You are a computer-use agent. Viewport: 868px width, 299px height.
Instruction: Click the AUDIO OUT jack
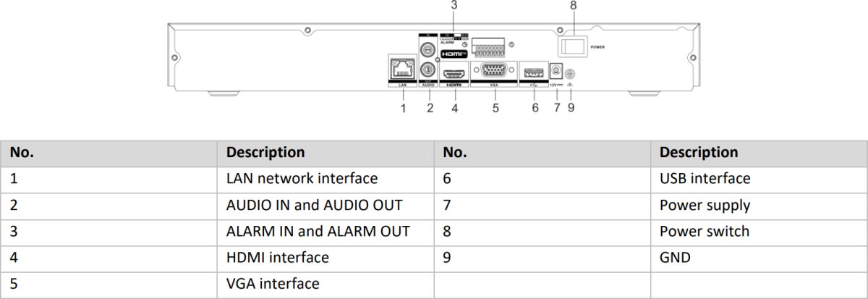tap(428, 70)
